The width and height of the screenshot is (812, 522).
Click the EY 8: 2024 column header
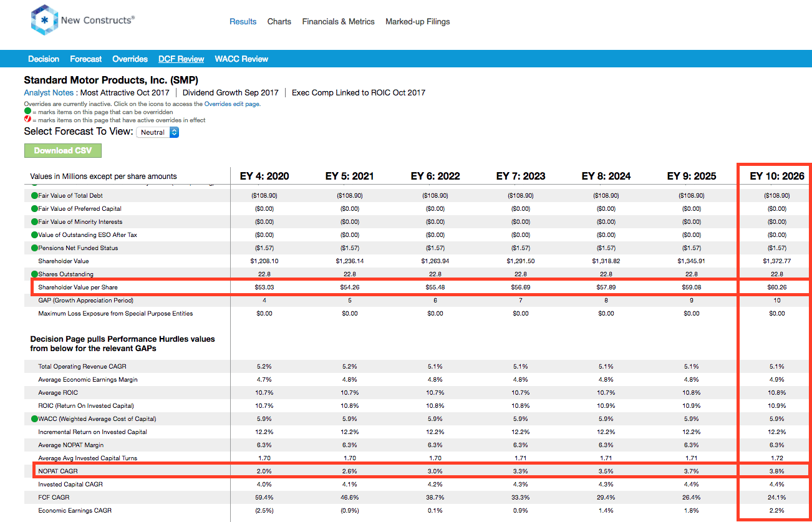606,176
